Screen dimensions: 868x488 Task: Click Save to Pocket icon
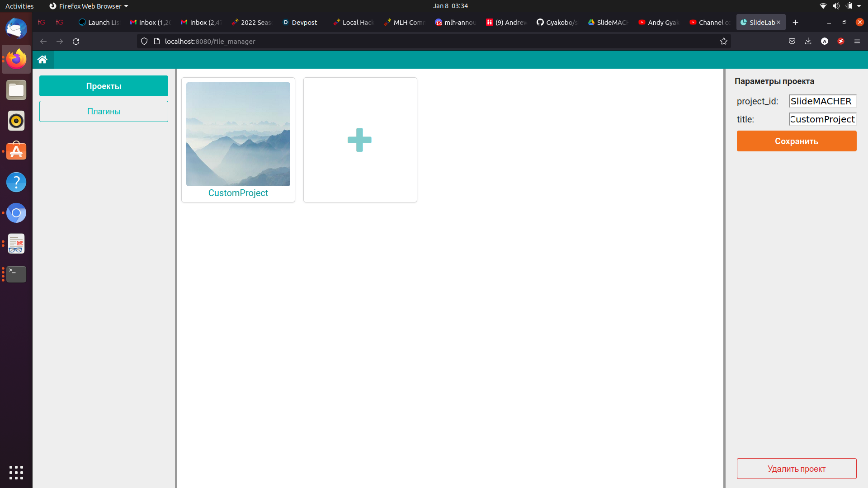[x=792, y=41]
